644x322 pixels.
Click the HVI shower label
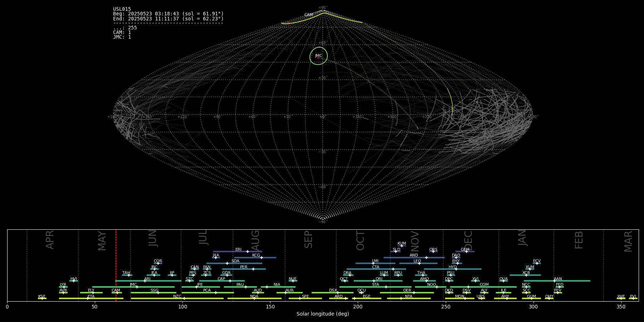tap(74, 279)
